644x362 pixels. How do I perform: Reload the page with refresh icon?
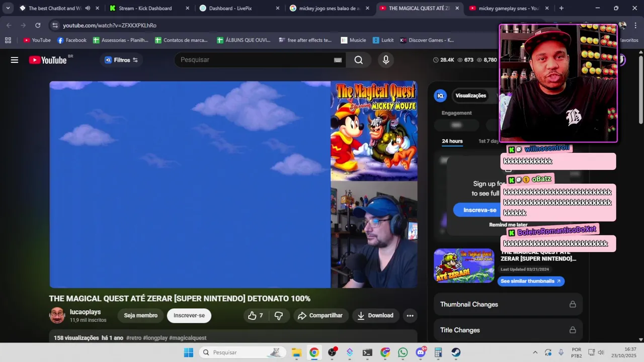[38, 25]
